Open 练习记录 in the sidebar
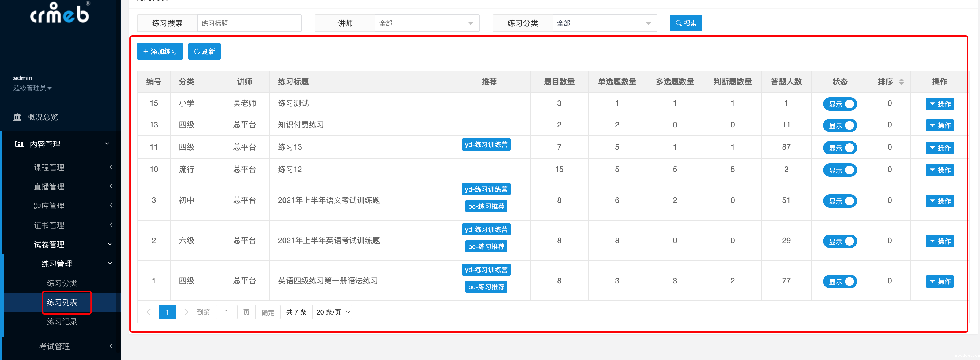 62,322
